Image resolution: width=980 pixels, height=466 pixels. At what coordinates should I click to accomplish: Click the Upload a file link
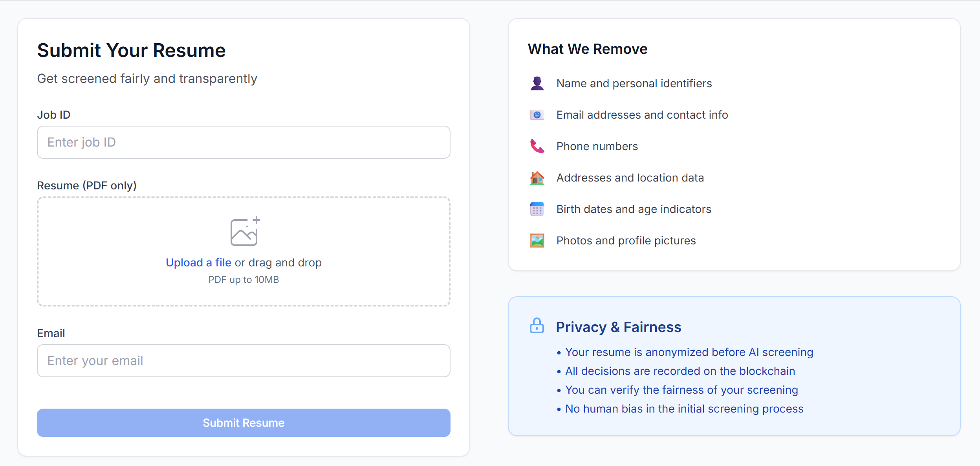click(198, 262)
